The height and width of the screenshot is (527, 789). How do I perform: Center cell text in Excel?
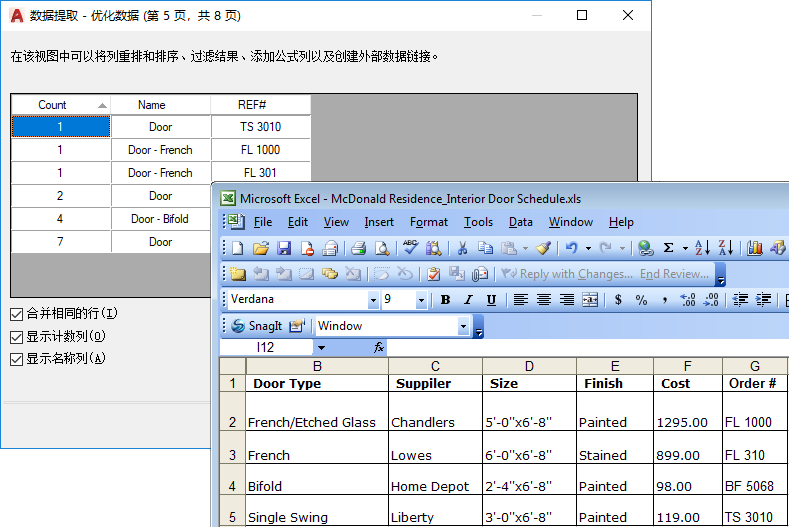click(543, 300)
